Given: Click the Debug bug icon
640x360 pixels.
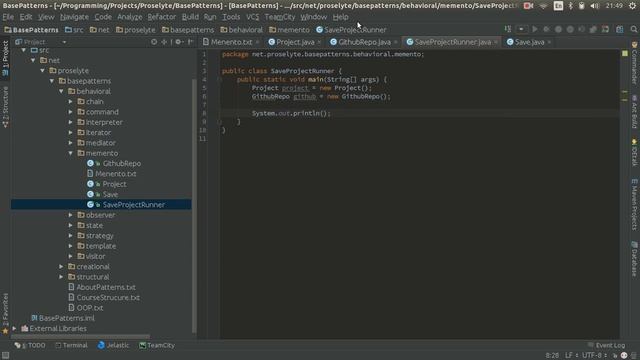Looking at the screenshot, I should point(546,29).
